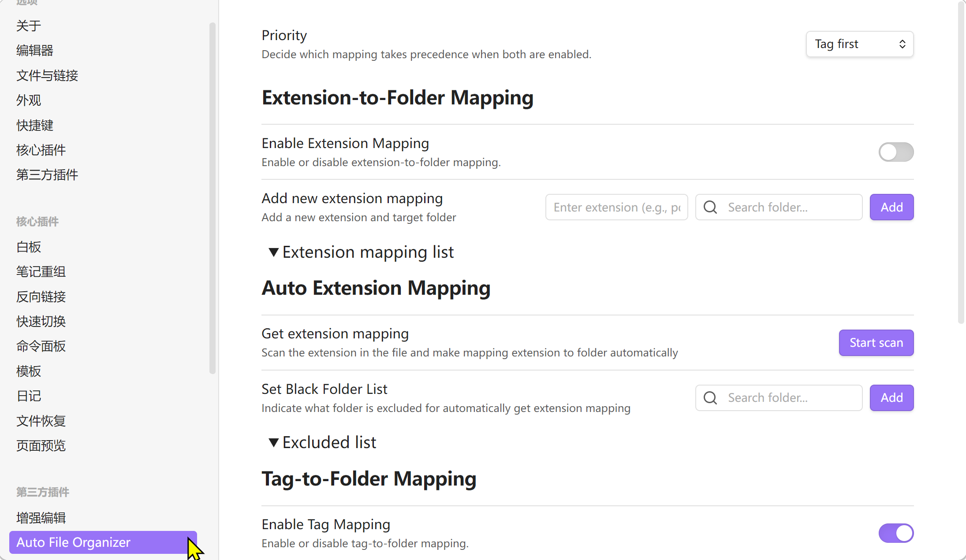Open the 增强编辑 plugin settings
966x560 pixels.
[x=41, y=518]
